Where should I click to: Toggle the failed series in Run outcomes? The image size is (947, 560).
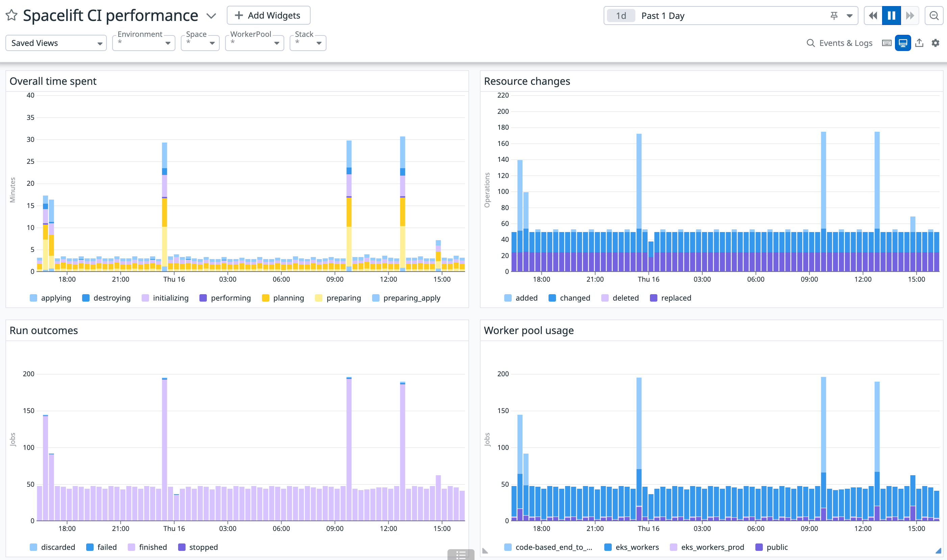pos(102,547)
